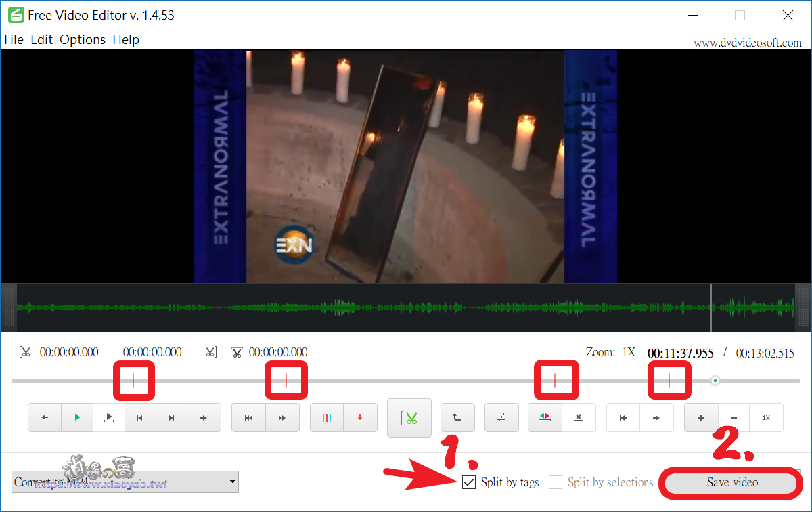812x512 pixels.
Task: Click the colored bars split-tags icon
Action: (x=327, y=418)
